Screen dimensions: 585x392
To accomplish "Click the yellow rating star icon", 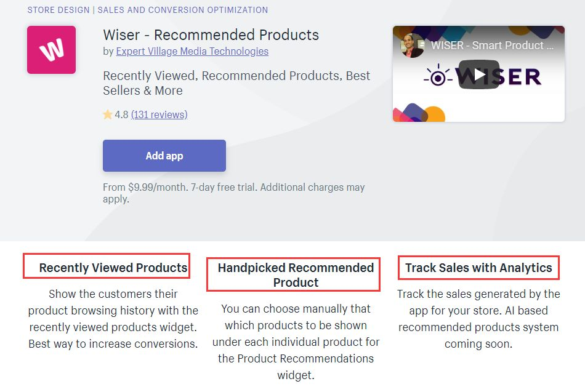I will (107, 114).
